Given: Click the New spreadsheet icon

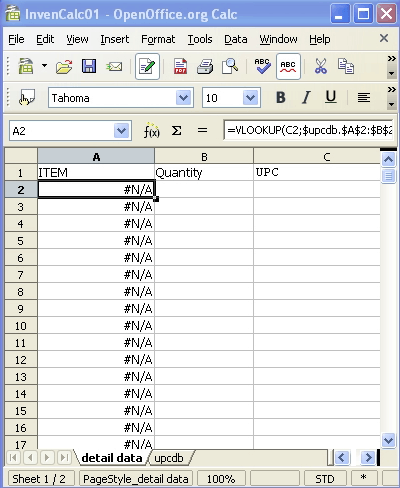Looking at the screenshot, I should pyautogui.click(x=25, y=66).
